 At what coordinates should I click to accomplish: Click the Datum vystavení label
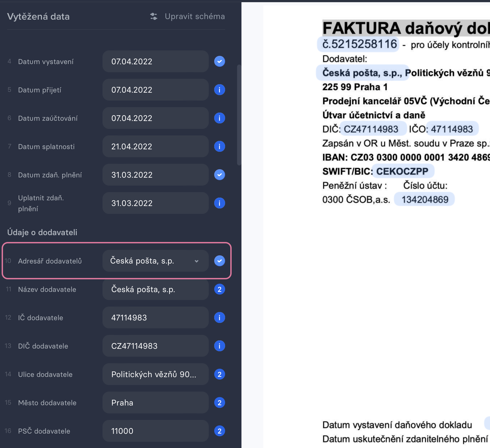(46, 62)
